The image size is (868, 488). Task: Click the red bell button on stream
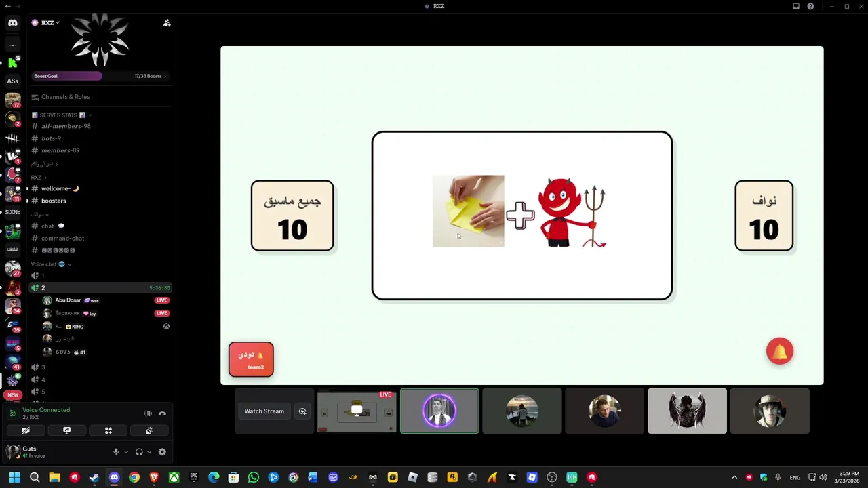[779, 351]
